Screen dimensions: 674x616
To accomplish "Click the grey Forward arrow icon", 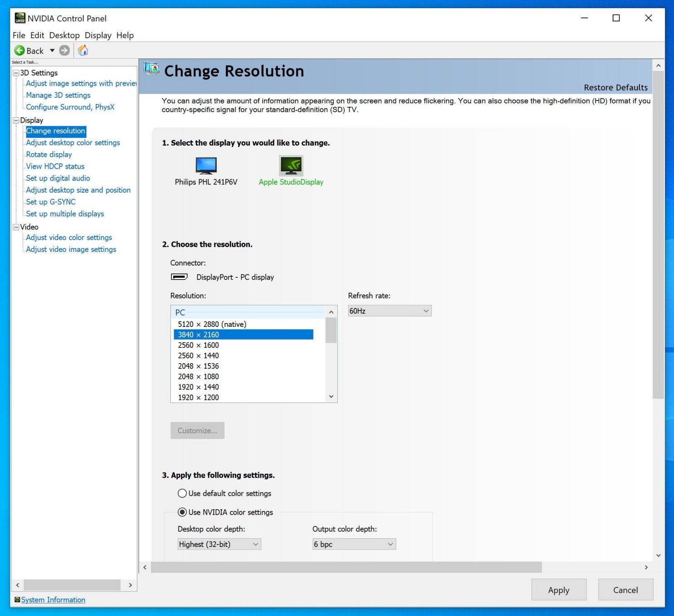I will [65, 50].
